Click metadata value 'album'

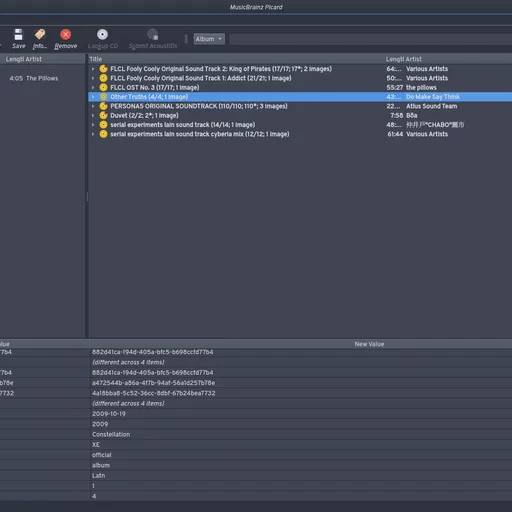[x=101, y=465]
